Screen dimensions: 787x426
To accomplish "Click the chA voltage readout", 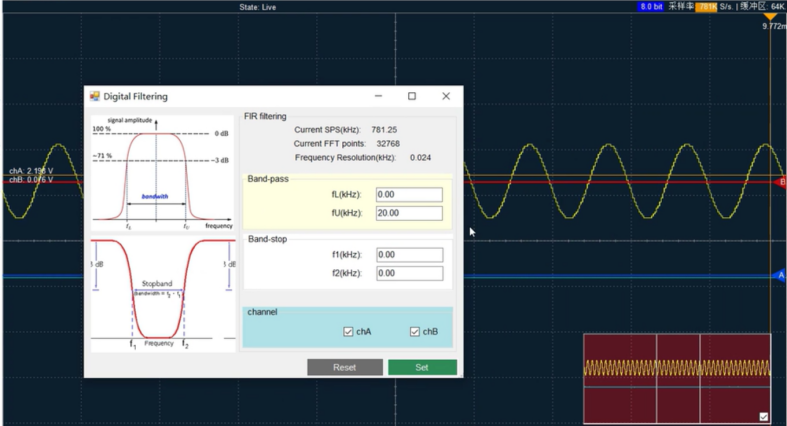I will (x=31, y=171).
